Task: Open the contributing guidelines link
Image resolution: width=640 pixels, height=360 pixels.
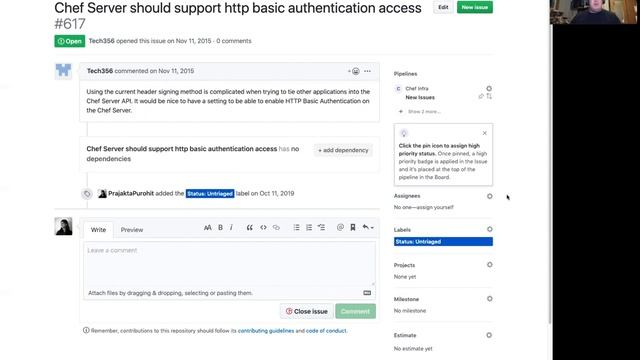Action: [266, 331]
